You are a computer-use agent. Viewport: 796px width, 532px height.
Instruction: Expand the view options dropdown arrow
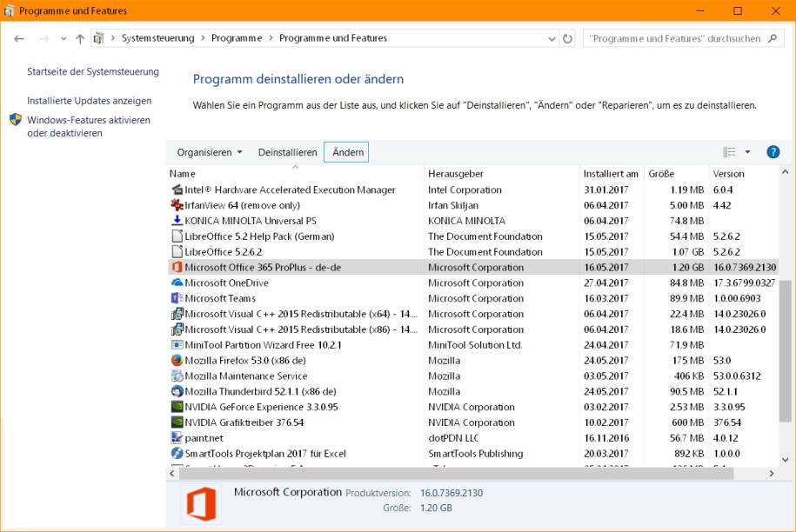747,152
